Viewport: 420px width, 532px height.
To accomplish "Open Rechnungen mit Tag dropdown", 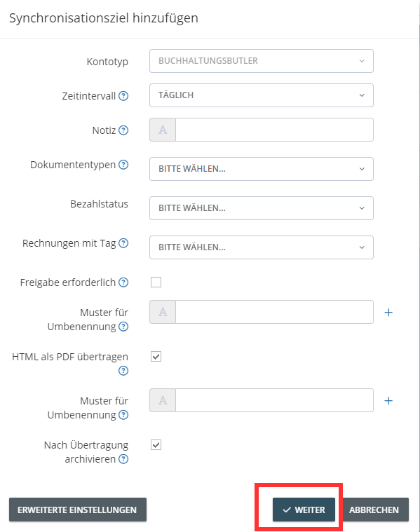I will pos(262,247).
